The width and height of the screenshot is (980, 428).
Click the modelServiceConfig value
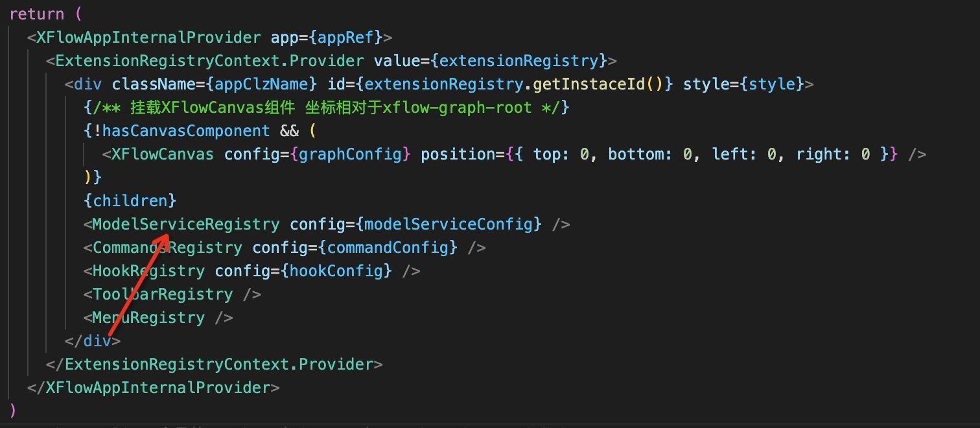tap(449, 224)
